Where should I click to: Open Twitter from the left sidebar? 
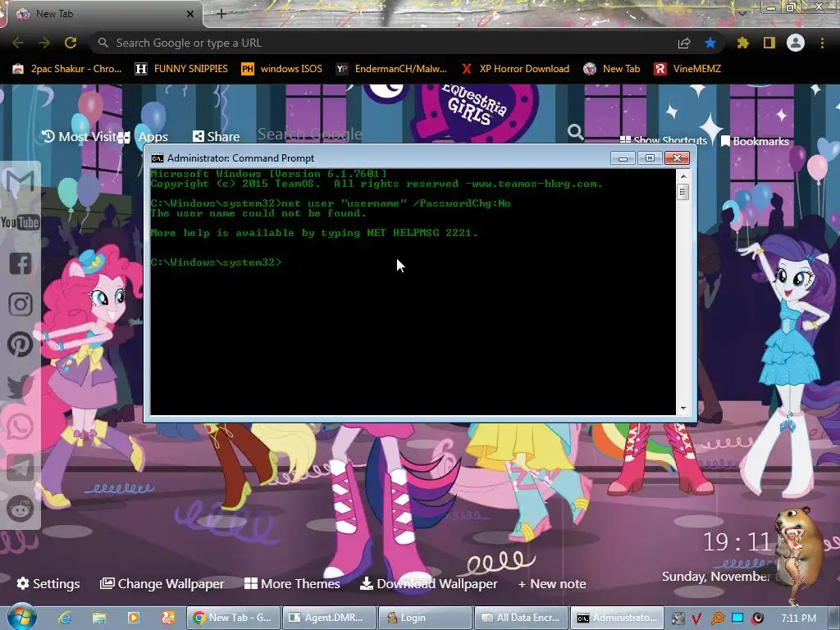(x=21, y=386)
